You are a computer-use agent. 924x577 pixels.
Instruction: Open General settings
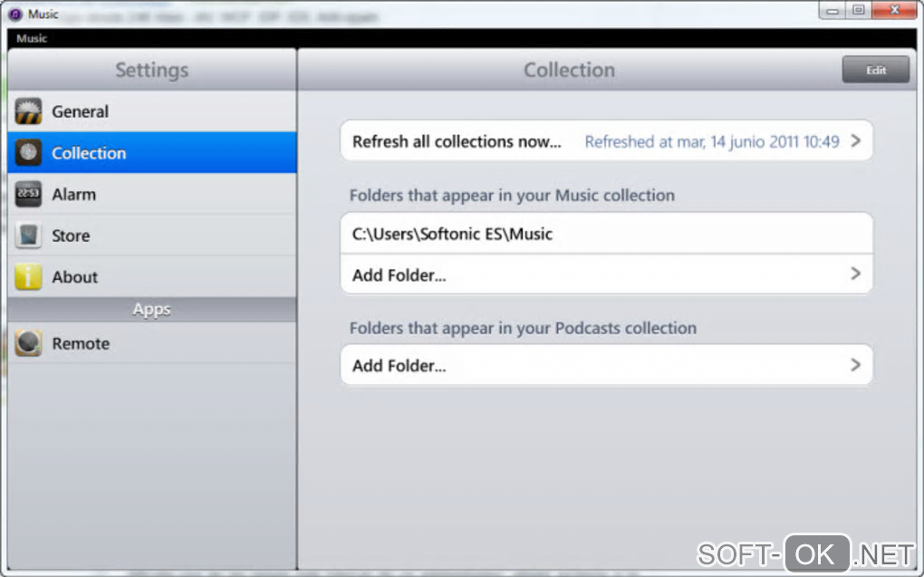[x=152, y=111]
